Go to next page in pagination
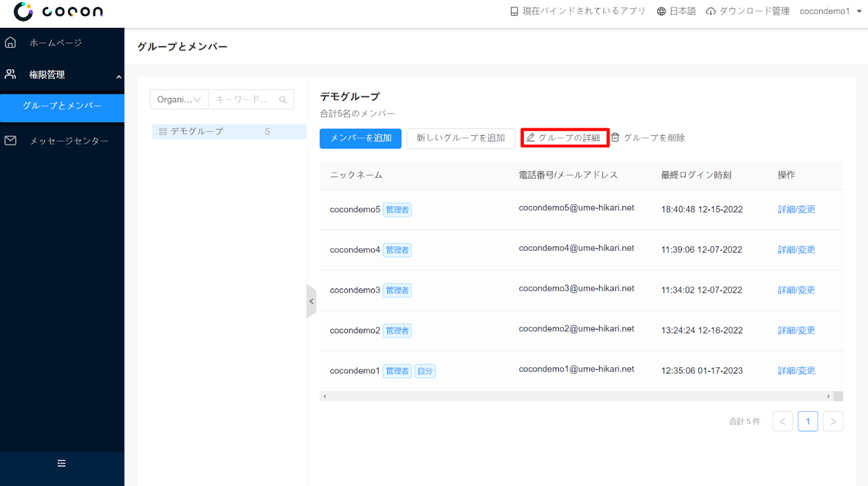This screenshot has width=868, height=486. (833, 421)
